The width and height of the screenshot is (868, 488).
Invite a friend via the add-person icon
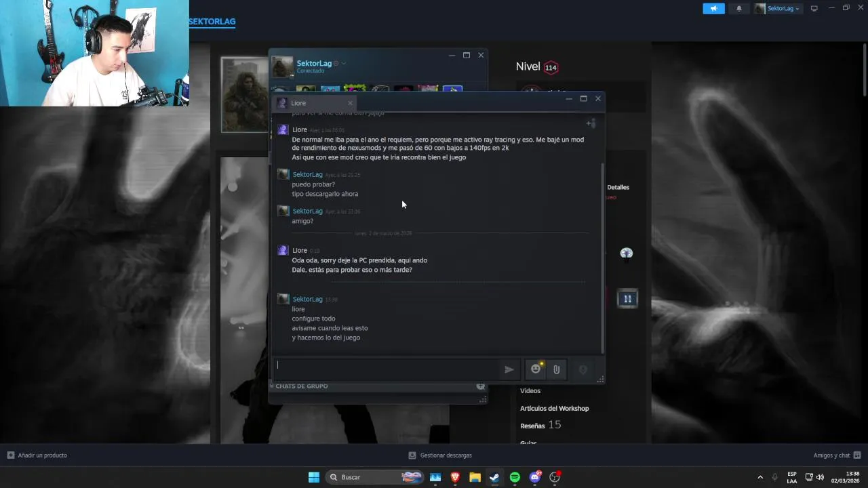(591, 123)
